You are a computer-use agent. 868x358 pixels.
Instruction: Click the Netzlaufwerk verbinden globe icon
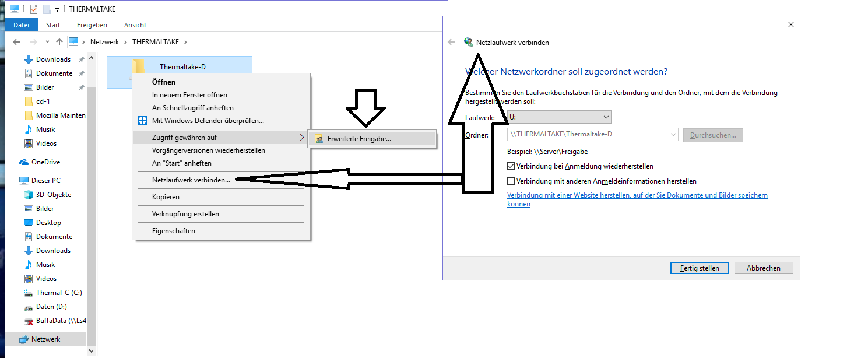coord(469,42)
